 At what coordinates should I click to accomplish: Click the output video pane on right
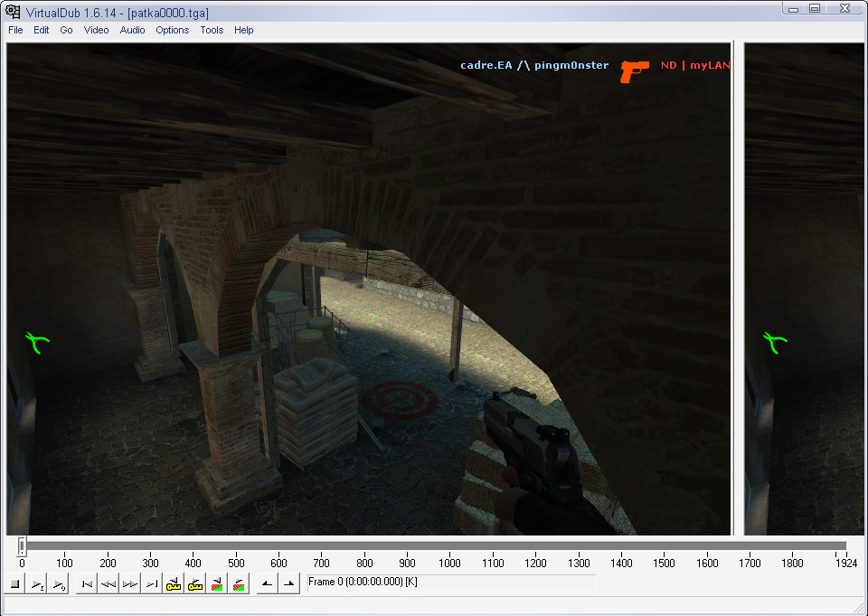point(805,289)
